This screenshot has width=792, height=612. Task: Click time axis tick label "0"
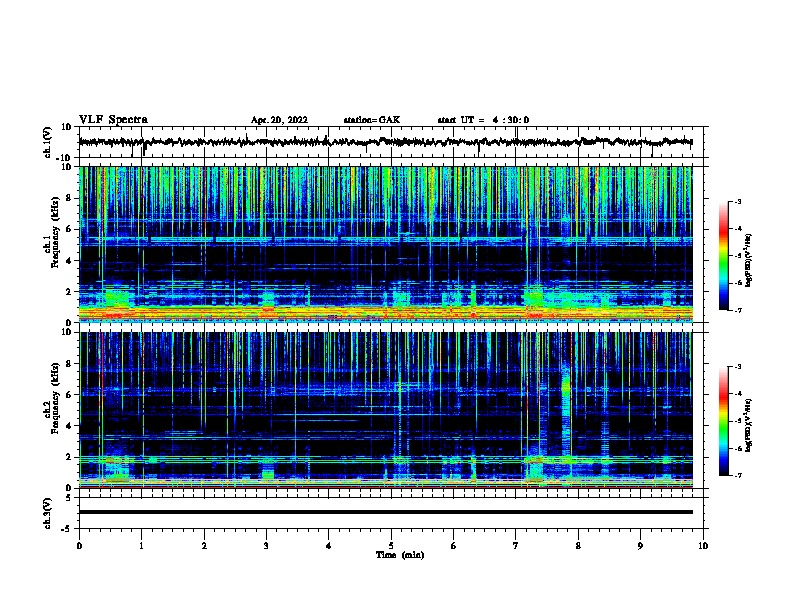click(x=79, y=546)
